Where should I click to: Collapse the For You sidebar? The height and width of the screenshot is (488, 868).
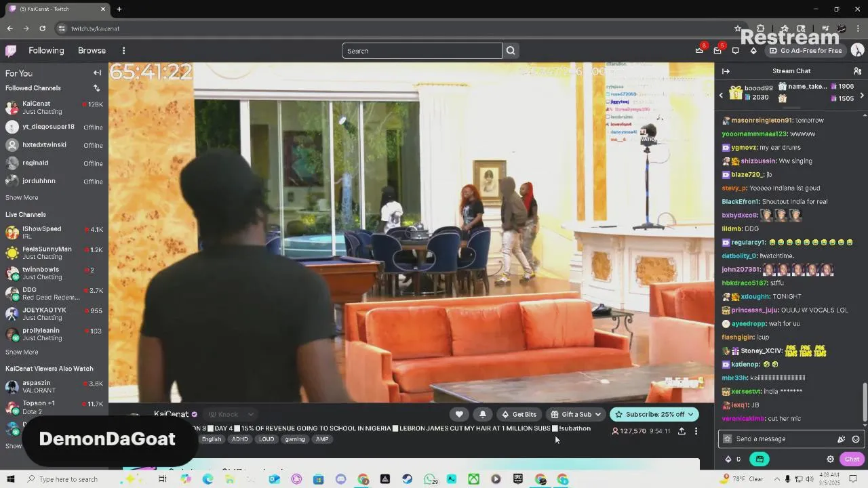coord(97,73)
